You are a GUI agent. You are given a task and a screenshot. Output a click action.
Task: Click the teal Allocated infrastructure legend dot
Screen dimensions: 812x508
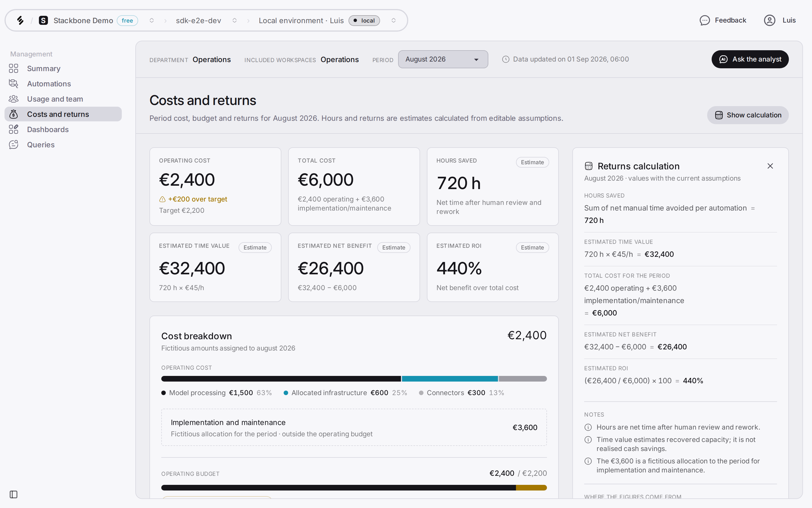286,393
